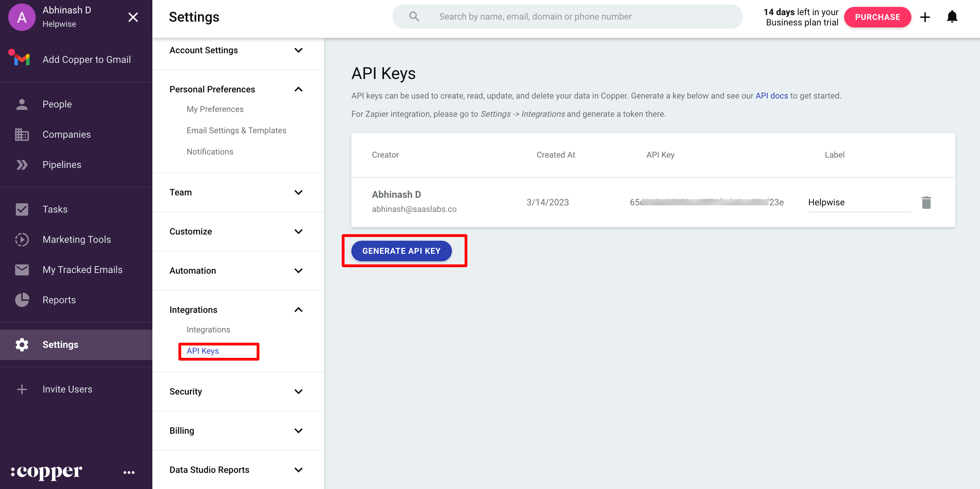
Task: Close the sidebar with the X icon
Action: [x=133, y=17]
